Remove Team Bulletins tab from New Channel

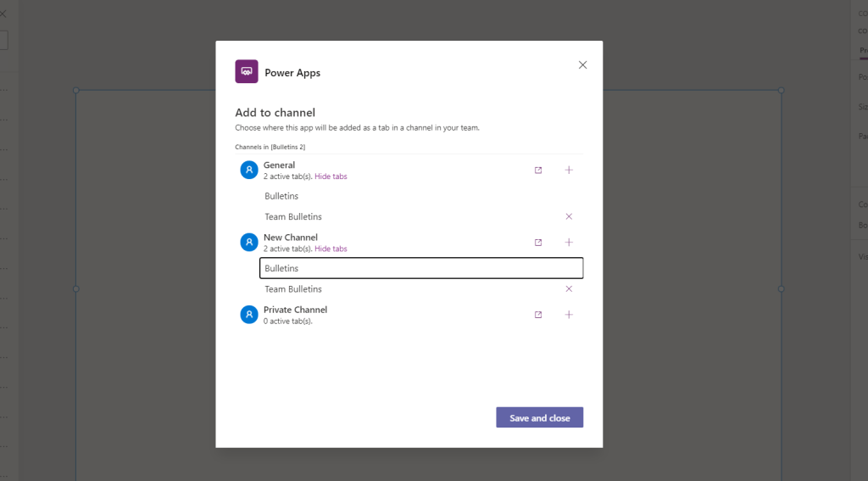tap(569, 288)
